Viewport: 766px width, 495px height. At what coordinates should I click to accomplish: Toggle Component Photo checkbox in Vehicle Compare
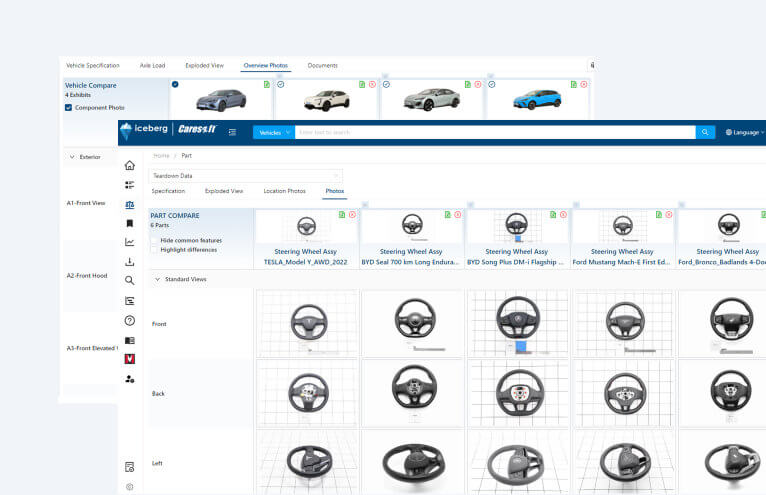[68, 108]
